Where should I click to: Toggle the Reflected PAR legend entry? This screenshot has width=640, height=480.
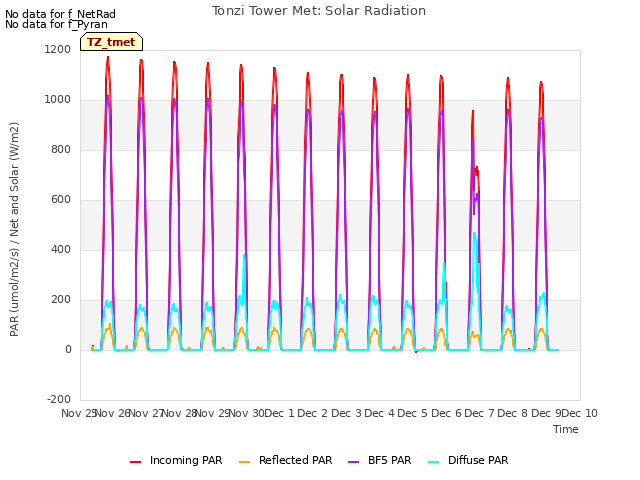(x=285, y=460)
